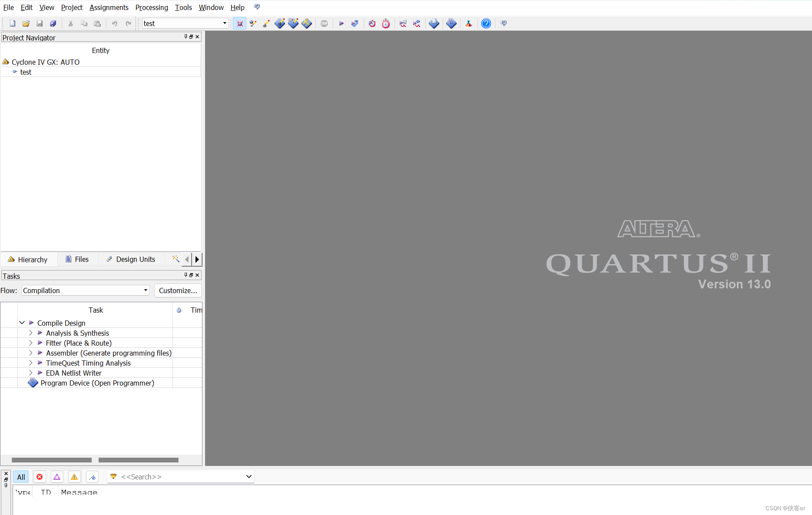The width and height of the screenshot is (812, 515).
Task: Expand TimeQuest Timing Analysis task
Action: pyautogui.click(x=30, y=363)
